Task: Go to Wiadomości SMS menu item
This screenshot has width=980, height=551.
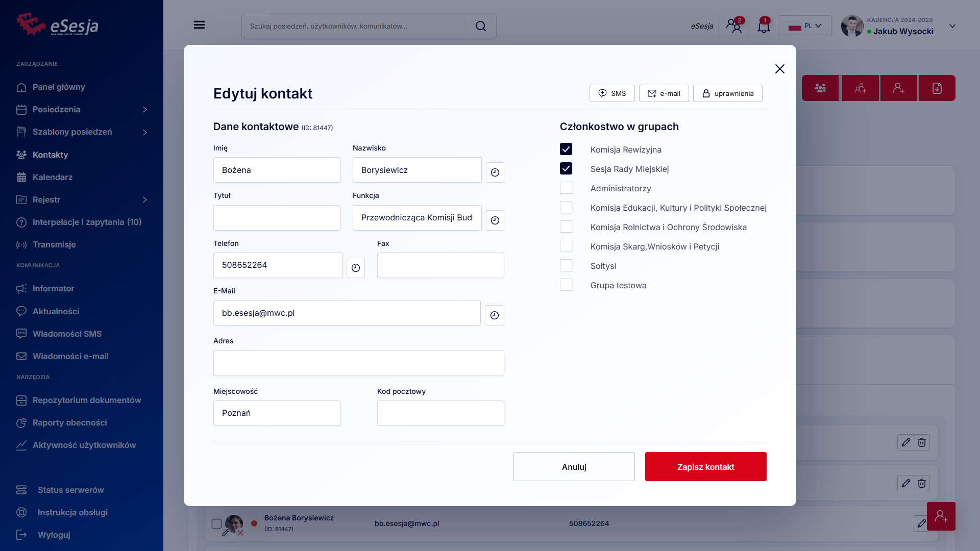Action: pos(67,334)
